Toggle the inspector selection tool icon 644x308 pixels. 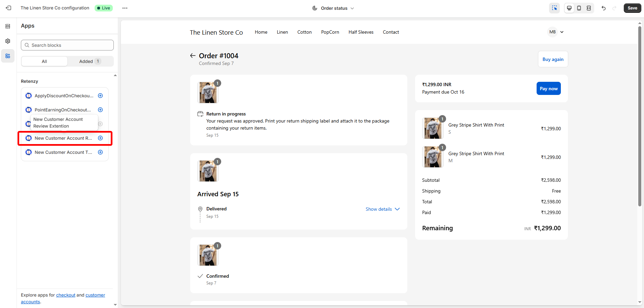(554, 8)
